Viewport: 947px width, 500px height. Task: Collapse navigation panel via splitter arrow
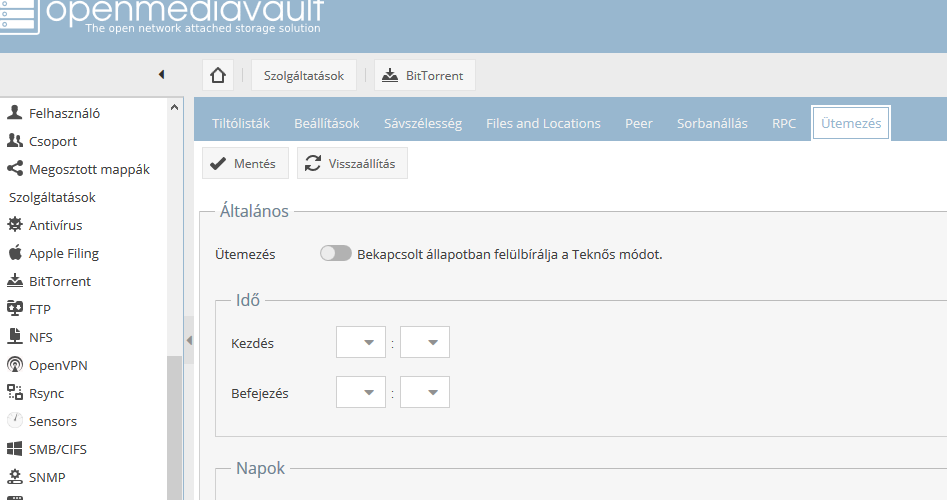[x=189, y=340]
